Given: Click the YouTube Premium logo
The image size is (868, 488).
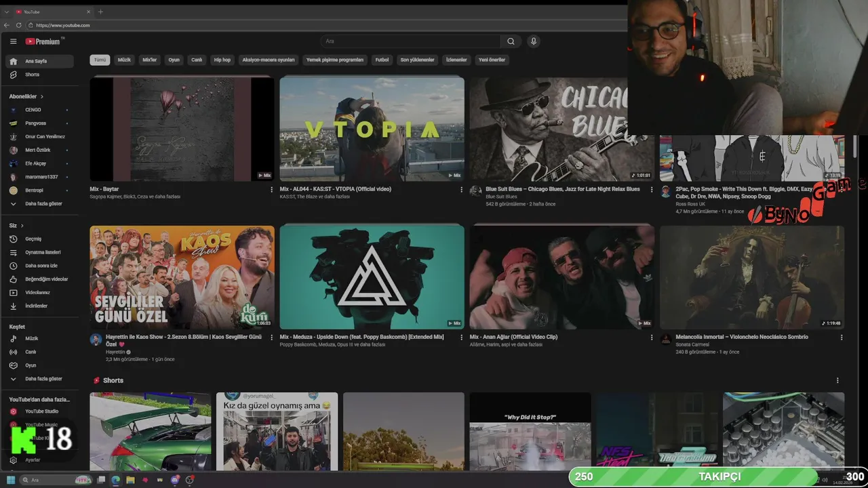Looking at the screenshot, I should tap(44, 41).
